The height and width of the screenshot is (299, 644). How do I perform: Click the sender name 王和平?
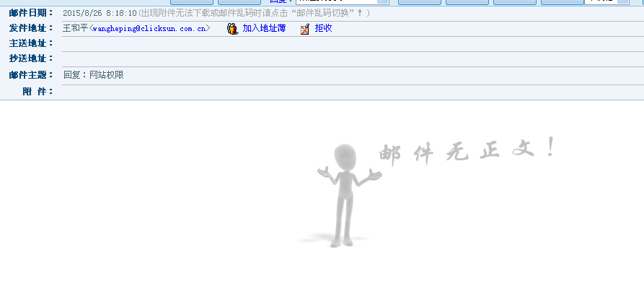pos(75,29)
